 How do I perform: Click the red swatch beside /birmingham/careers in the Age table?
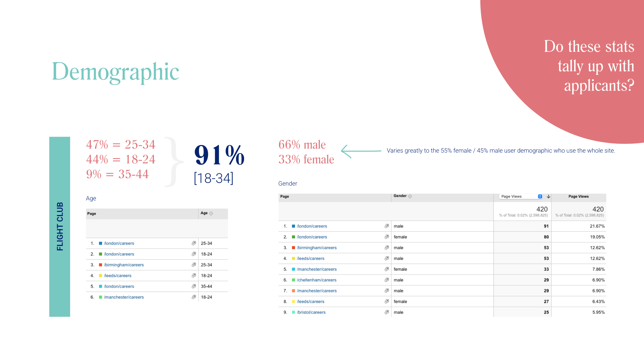point(100,265)
